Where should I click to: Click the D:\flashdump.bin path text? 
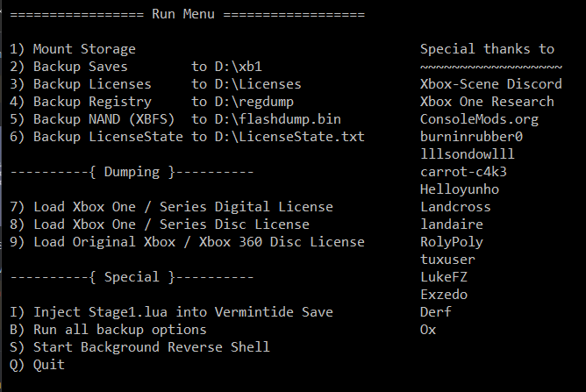(x=278, y=119)
